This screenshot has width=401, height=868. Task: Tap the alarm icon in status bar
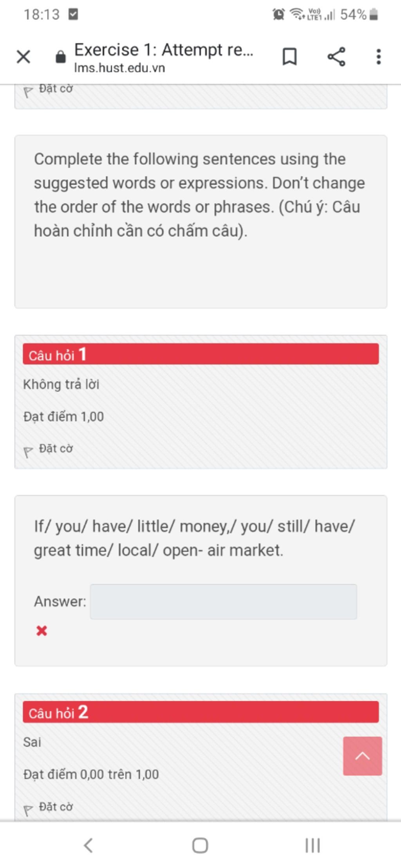[x=278, y=15]
